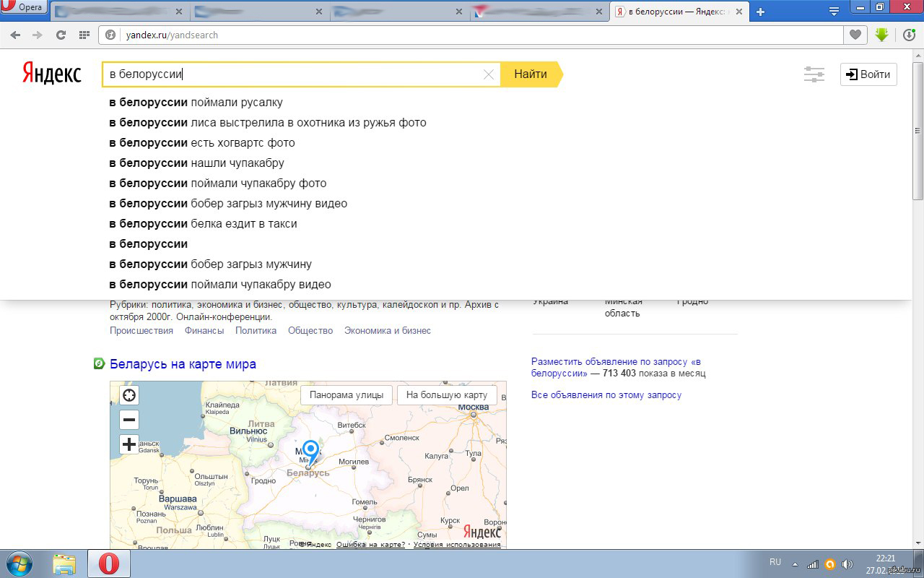Open a new tab with plus button
Screen dimensions: 924x578
760,12
